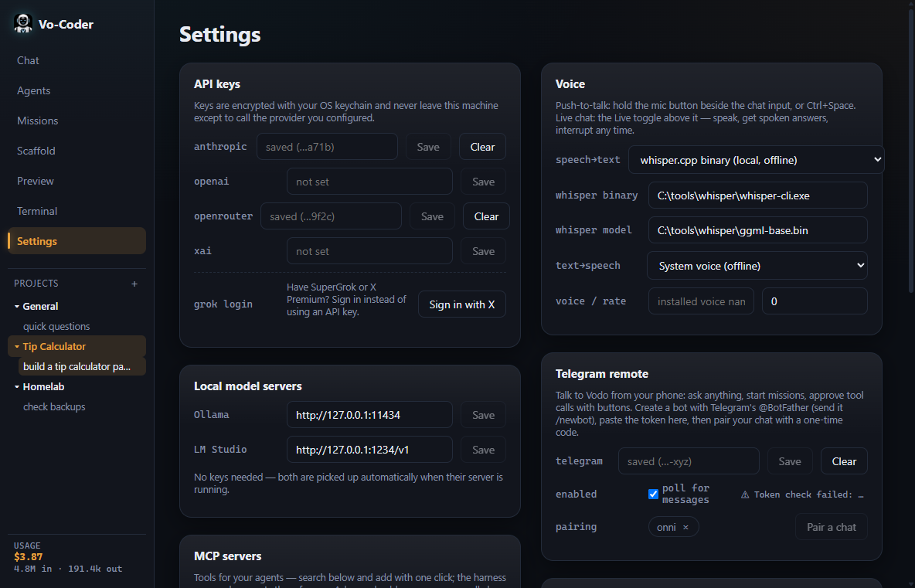Focus the openrouter key input field
Image resolution: width=915 pixels, height=588 pixels.
click(331, 216)
